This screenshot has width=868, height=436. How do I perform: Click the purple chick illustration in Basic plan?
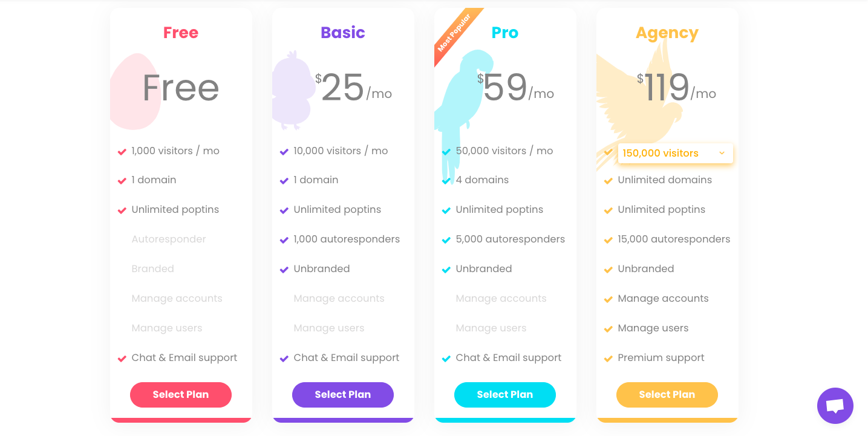point(294,90)
